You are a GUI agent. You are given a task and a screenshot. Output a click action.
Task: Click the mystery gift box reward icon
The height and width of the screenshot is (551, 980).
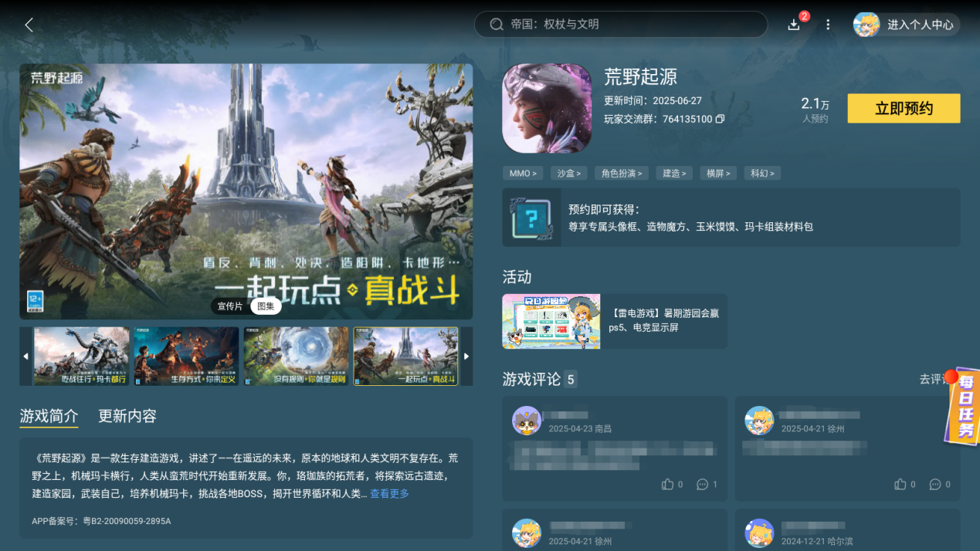click(x=531, y=218)
